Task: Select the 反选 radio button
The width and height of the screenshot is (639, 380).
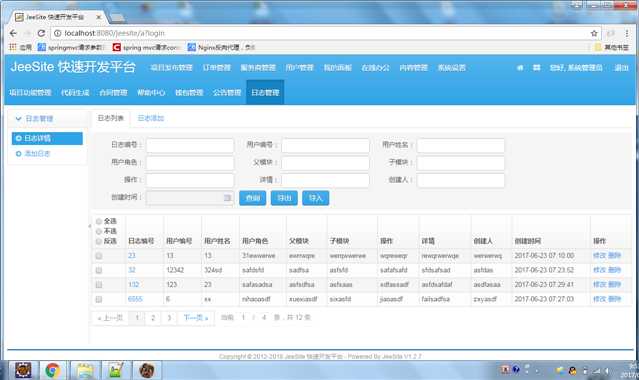Action: pyautogui.click(x=99, y=241)
